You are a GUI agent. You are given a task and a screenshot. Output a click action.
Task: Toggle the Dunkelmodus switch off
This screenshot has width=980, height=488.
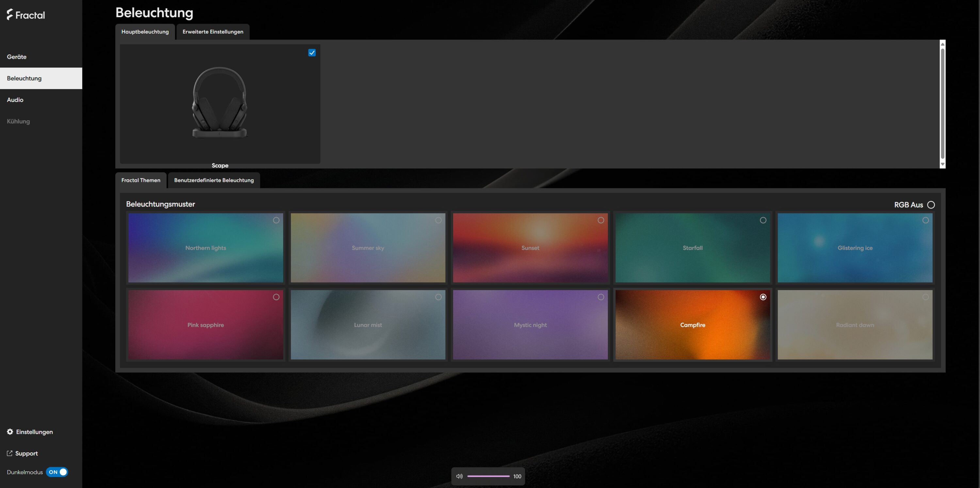click(57, 472)
